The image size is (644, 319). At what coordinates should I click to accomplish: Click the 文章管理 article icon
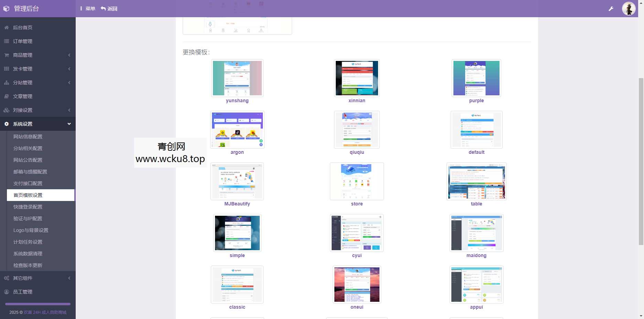[x=6, y=96]
